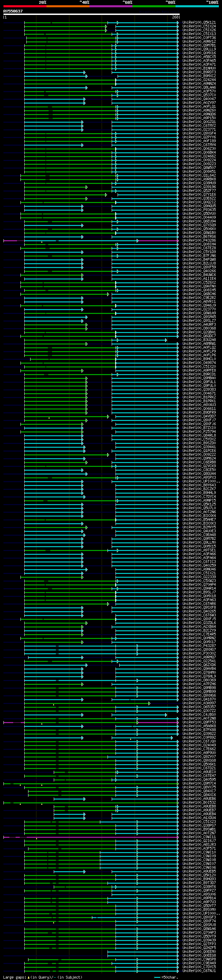The image size is (222, 980).
Task: Choose the UniRef100_Q9XF74 row name
Action: [199, 921]
